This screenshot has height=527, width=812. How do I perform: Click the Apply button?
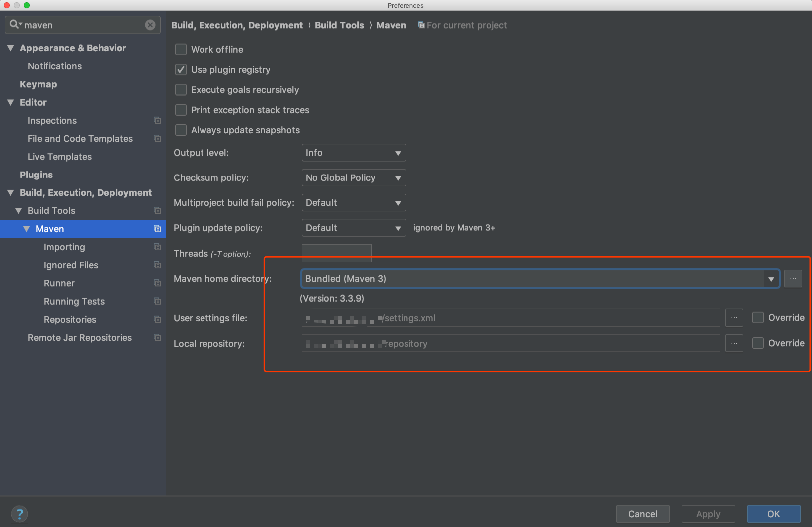[708, 514]
